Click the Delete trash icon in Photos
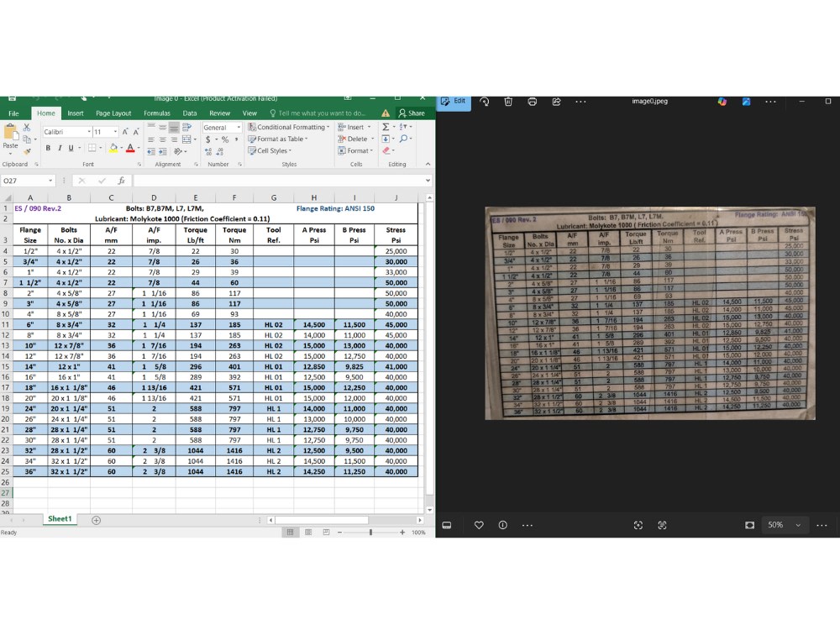 [x=508, y=102]
